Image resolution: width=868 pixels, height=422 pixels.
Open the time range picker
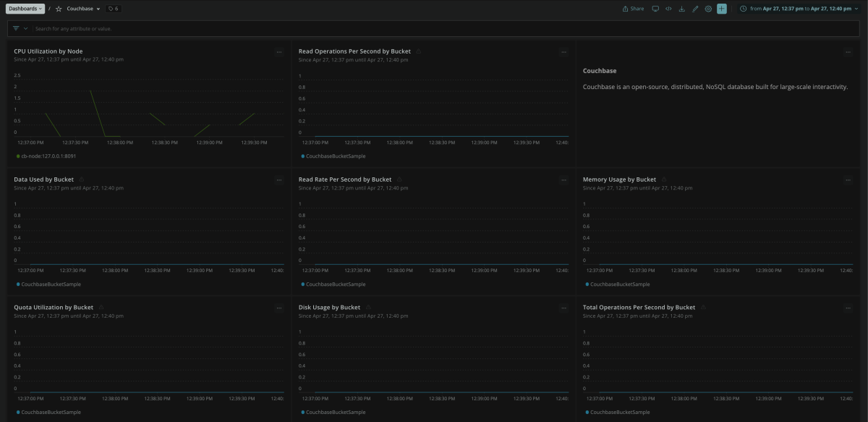pos(799,9)
